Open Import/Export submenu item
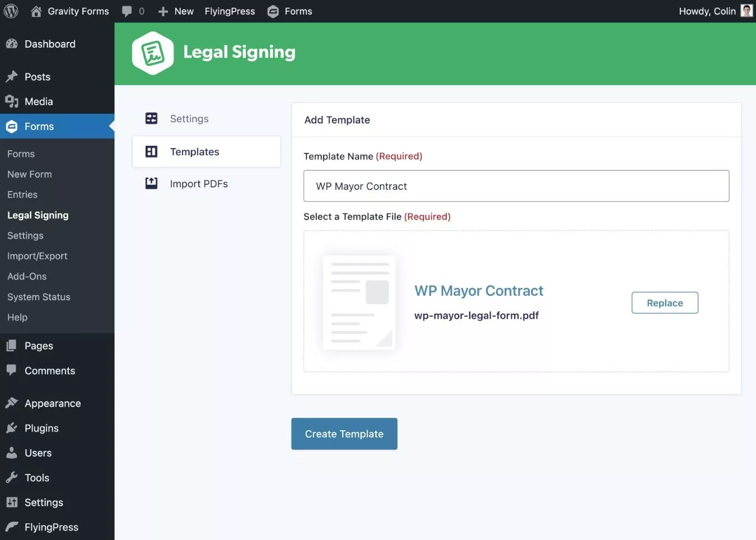The image size is (756, 540). click(38, 256)
